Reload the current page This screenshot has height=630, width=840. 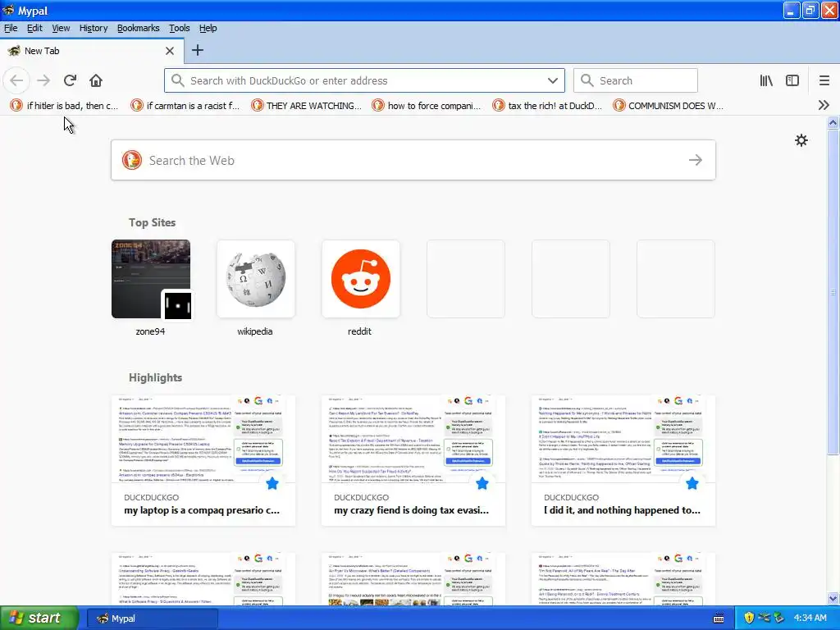(x=70, y=80)
